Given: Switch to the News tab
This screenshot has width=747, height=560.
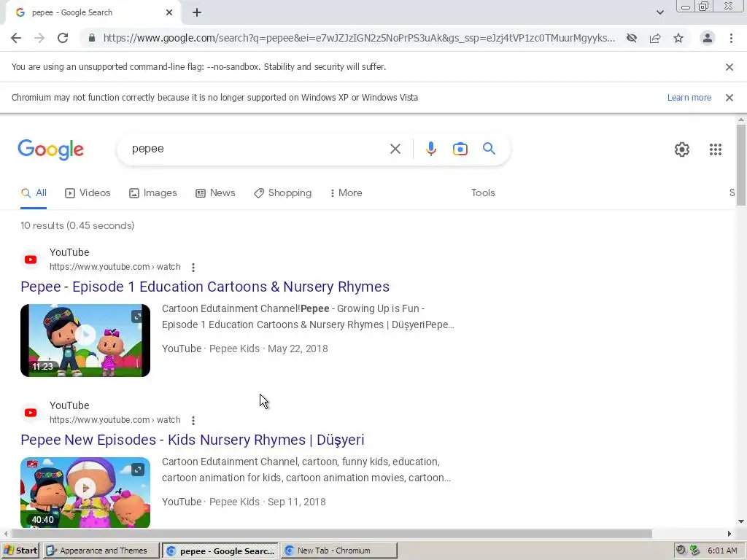Looking at the screenshot, I should point(215,192).
